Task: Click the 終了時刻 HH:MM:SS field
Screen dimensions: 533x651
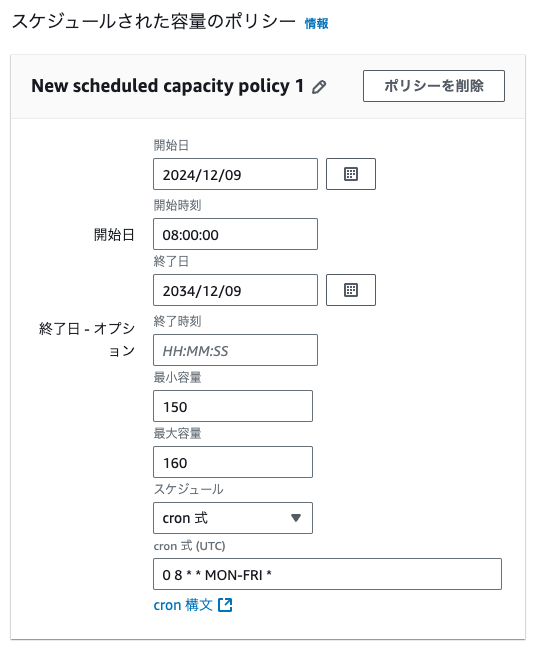Action: coord(235,350)
